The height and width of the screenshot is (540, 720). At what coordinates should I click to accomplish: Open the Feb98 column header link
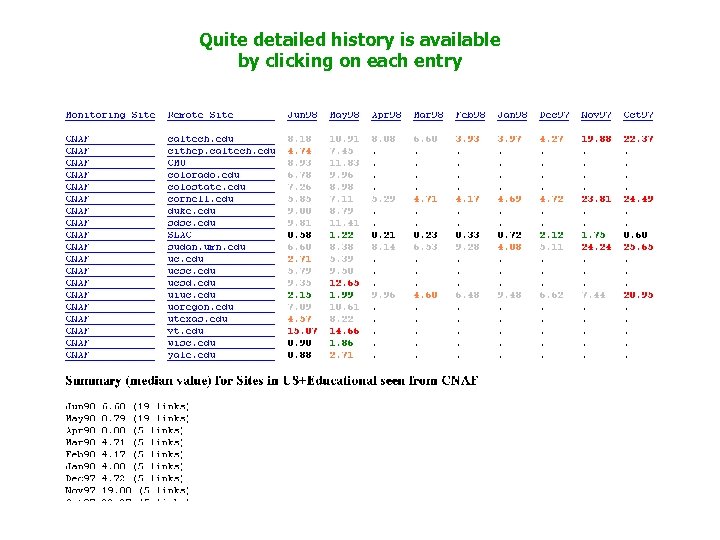(x=470, y=115)
